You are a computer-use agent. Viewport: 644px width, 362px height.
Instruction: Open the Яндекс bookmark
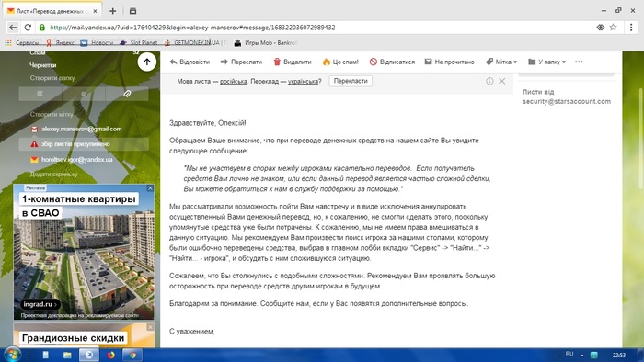pyautogui.click(x=60, y=42)
